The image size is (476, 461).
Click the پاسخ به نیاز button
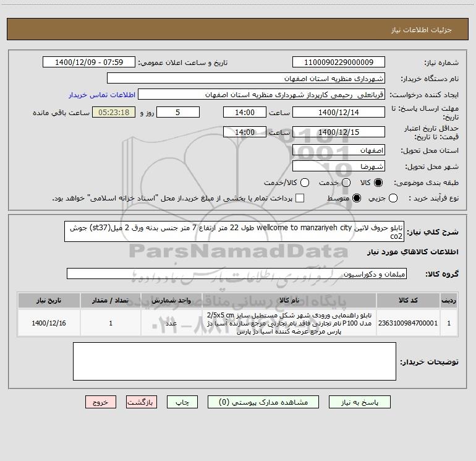359,402
